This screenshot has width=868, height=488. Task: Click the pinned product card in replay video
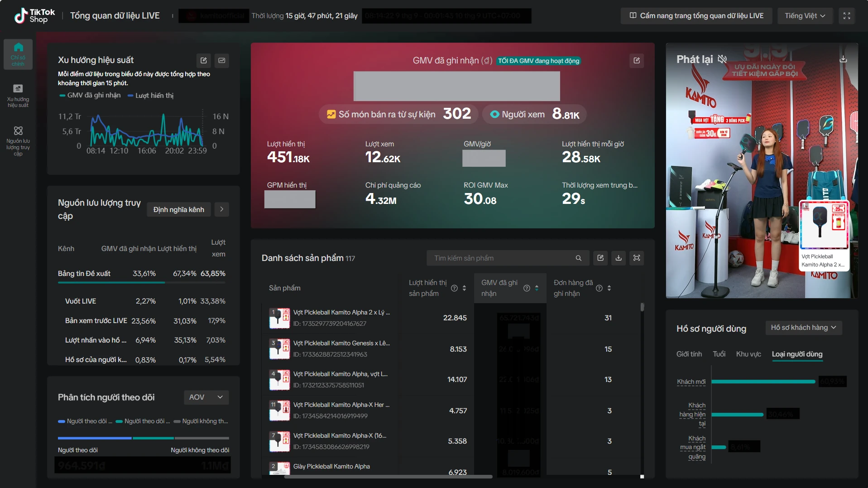[x=824, y=235]
